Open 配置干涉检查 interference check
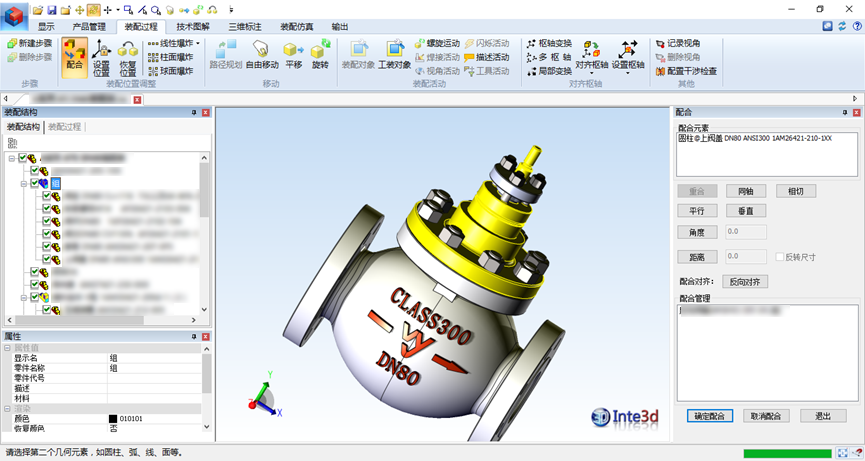This screenshot has height=461, width=865. tap(686, 71)
